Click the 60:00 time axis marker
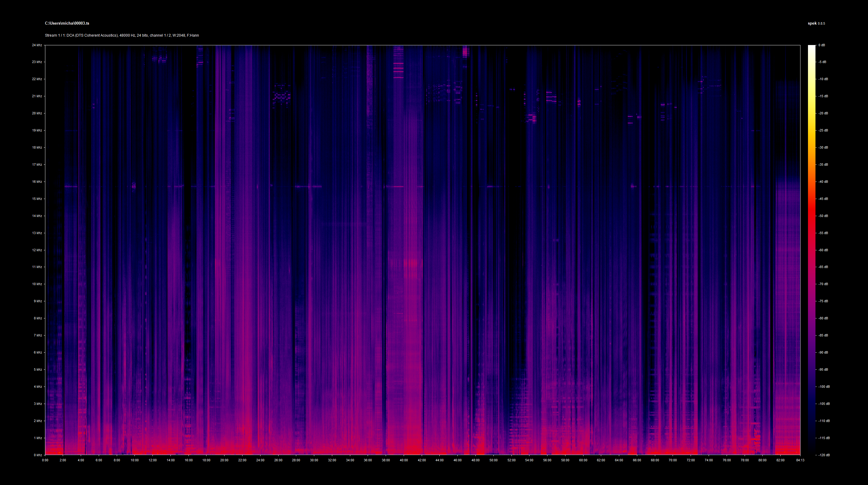The width and height of the screenshot is (868, 485). (583, 460)
